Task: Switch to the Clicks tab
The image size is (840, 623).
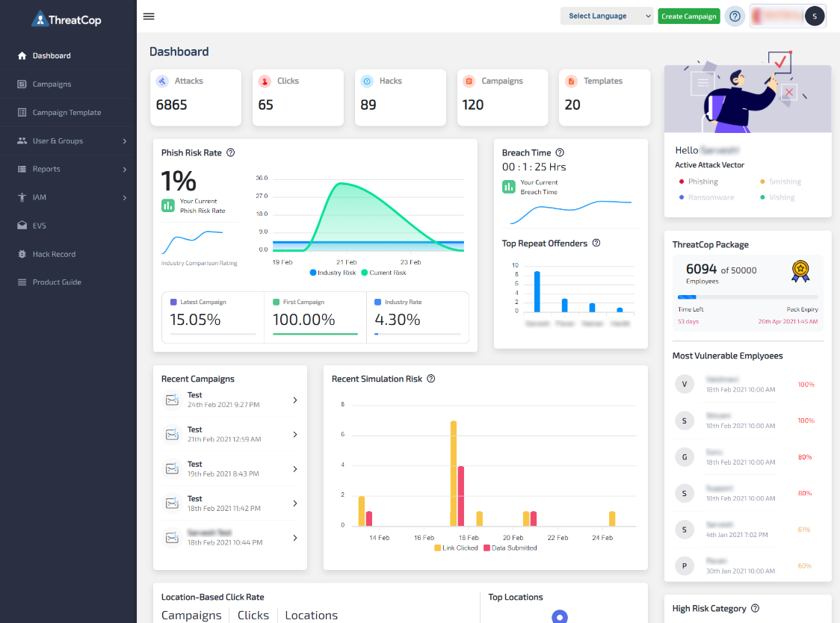Action: click(253, 615)
